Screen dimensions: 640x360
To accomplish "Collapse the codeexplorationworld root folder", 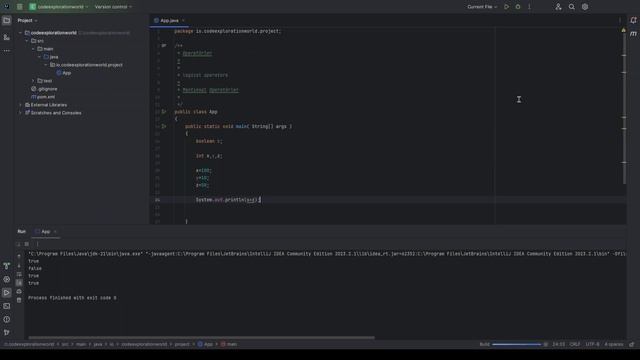I will (20, 33).
